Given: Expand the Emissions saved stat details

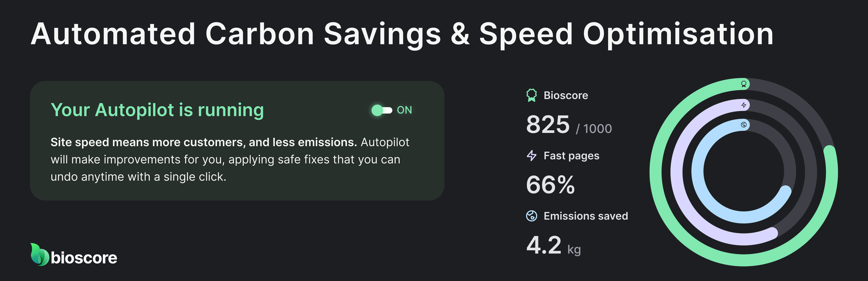Looking at the screenshot, I should coord(585,216).
